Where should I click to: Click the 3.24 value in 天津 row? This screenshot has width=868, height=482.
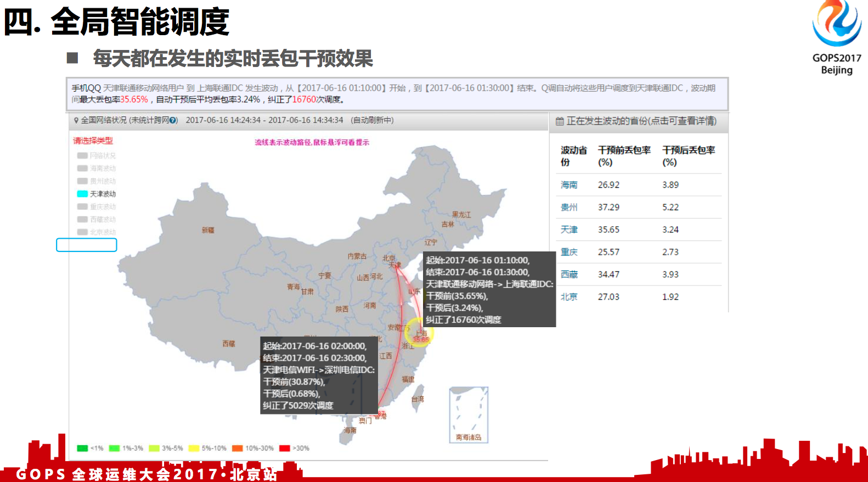click(670, 230)
